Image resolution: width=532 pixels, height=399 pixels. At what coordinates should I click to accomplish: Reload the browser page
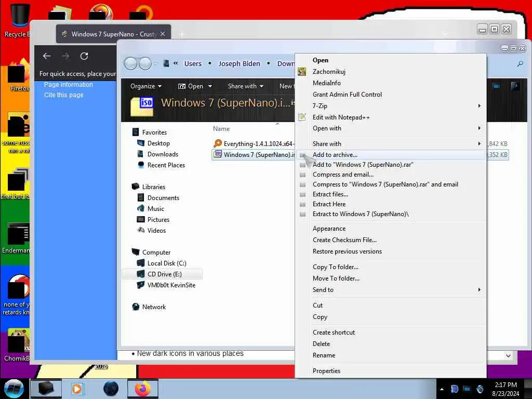click(84, 56)
